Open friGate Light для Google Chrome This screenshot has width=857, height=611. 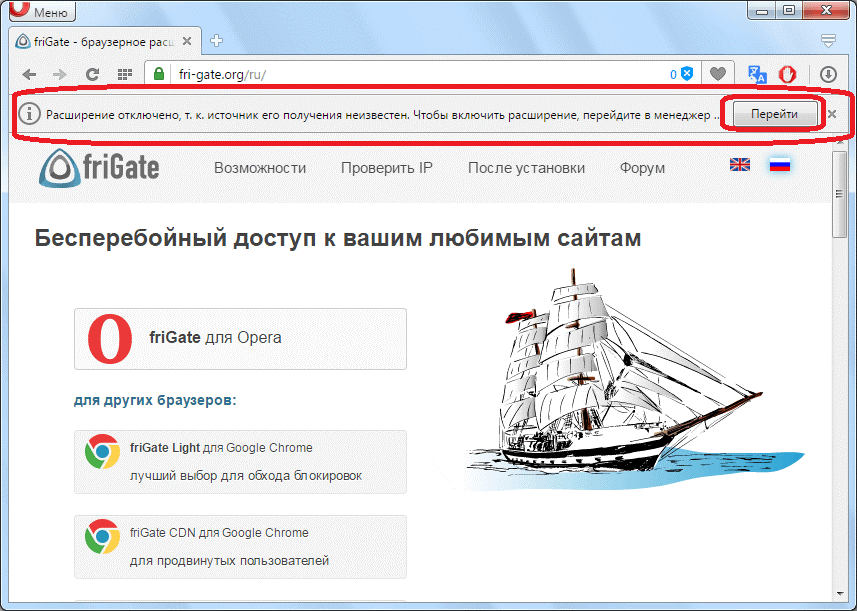(x=240, y=462)
